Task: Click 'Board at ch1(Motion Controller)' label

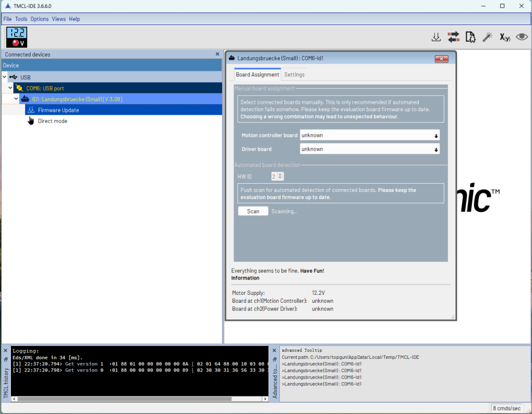Action: 269,301
